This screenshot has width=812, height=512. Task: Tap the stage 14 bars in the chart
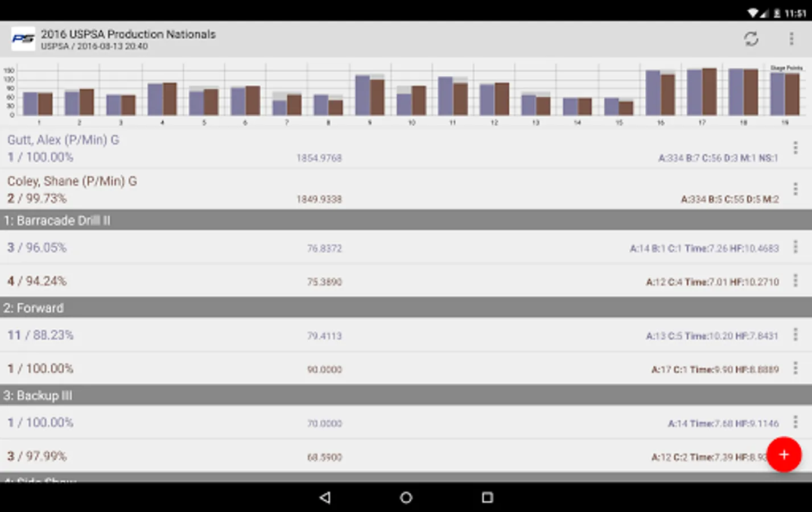pyautogui.click(x=577, y=106)
